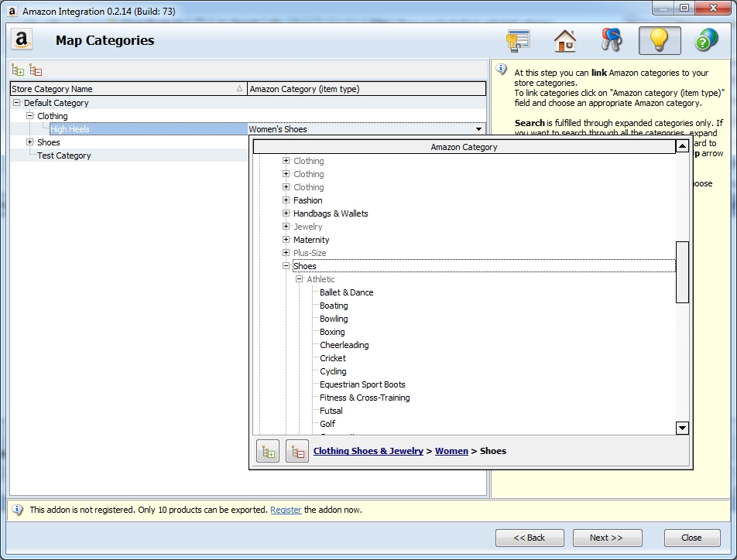Click the Women breadcrumb link
This screenshot has height=560, width=737.
451,451
